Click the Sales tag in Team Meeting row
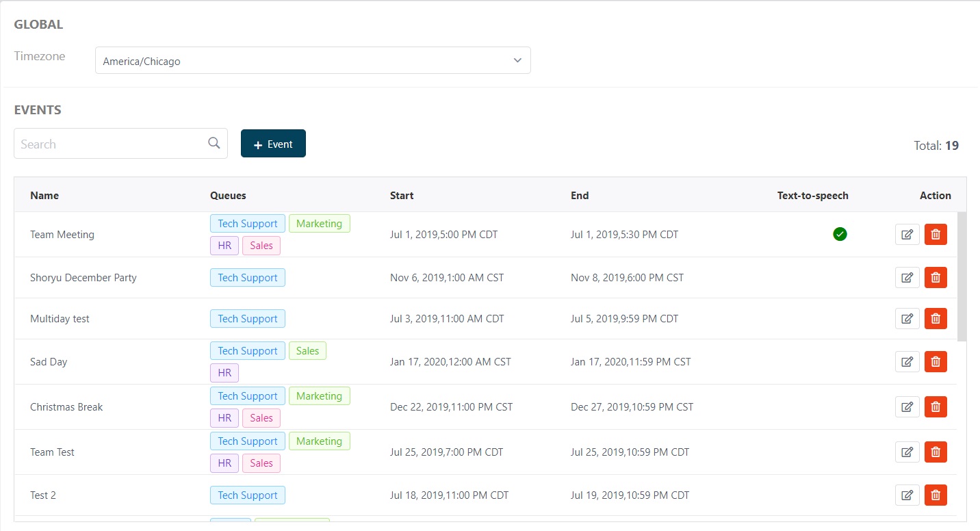Image resolution: width=980 pixels, height=531 pixels. 261,246
